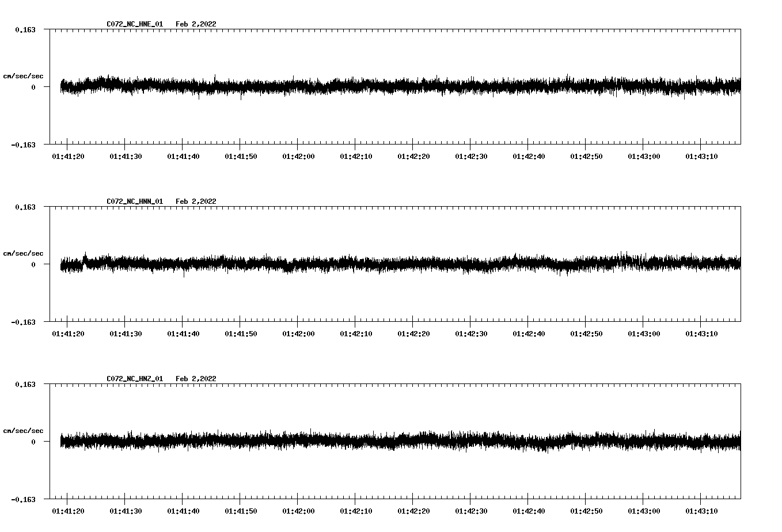The height and width of the screenshot is (532, 782).
Task: Click the 01:42:00 time label under HNE plot
Action: (x=298, y=157)
